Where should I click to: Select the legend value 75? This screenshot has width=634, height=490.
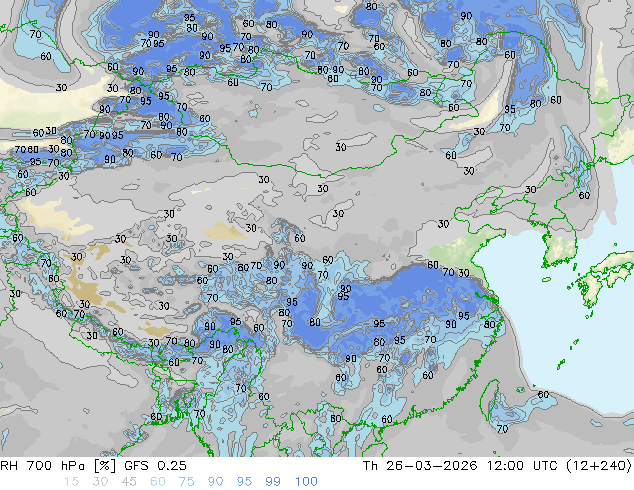[x=186, y=482]
